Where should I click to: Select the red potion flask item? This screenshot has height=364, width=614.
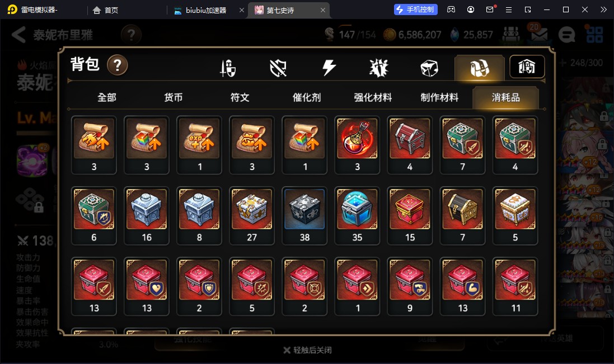point(357,145)
